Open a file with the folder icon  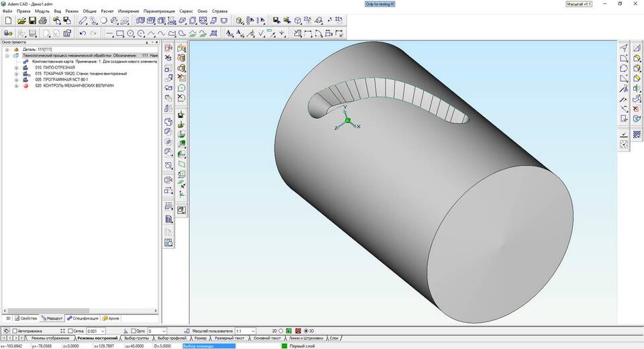tap(21, 21)
